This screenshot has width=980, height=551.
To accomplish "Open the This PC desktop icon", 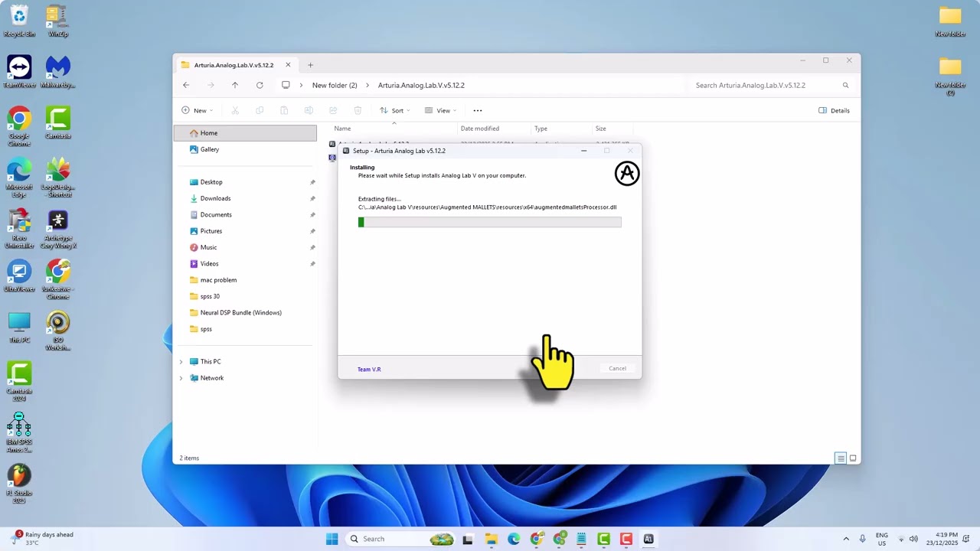I will pos(19,327).
